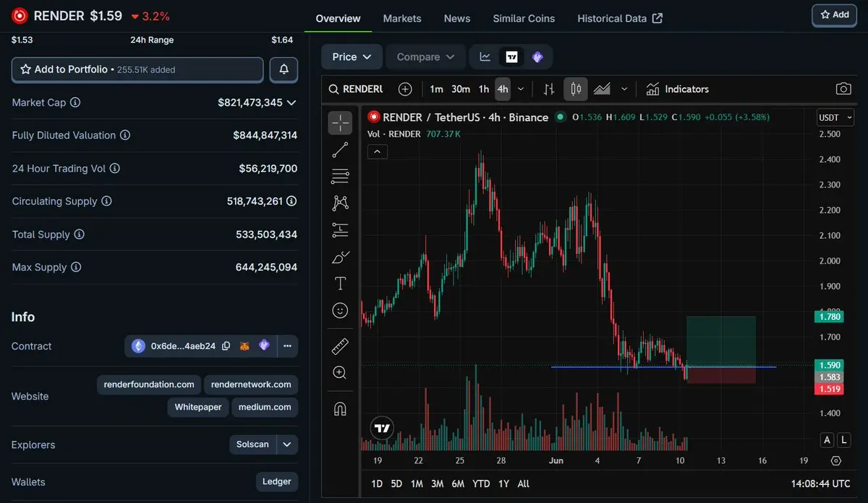The height and width of the screenshot is (503, 868).
Task: Open more contract options ellipsis
Action: point(287,346)
